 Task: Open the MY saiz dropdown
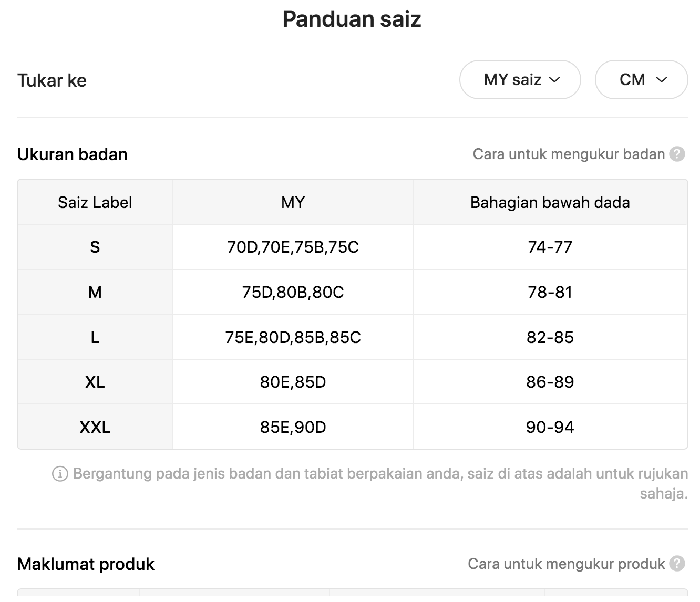(x=520, y=80)
